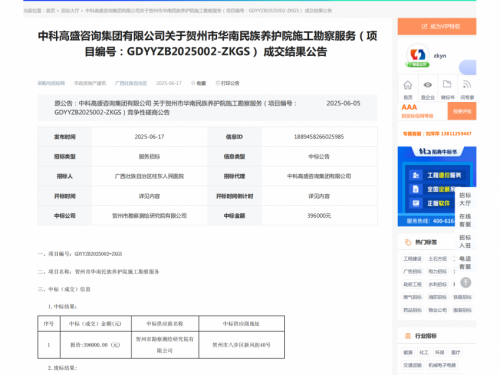Click the AAA credit rating label
Screen dimensions: 500x375
pos(409,107)
